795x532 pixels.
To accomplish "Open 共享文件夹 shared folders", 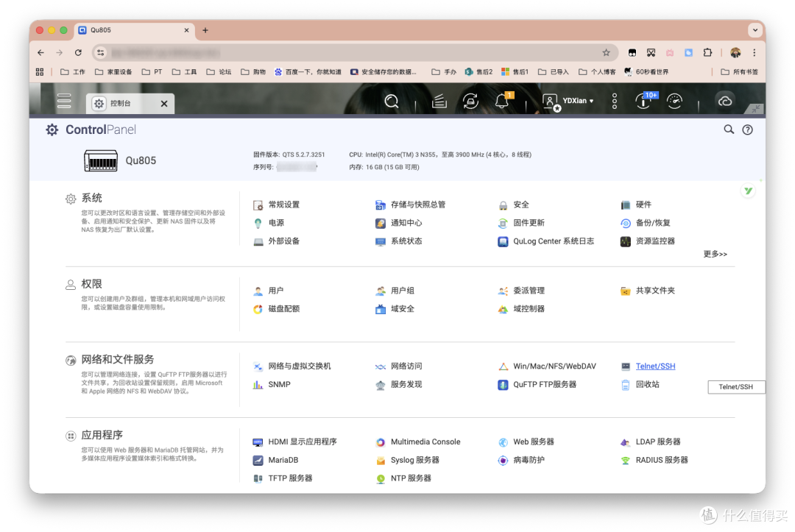I will [648, 291].
